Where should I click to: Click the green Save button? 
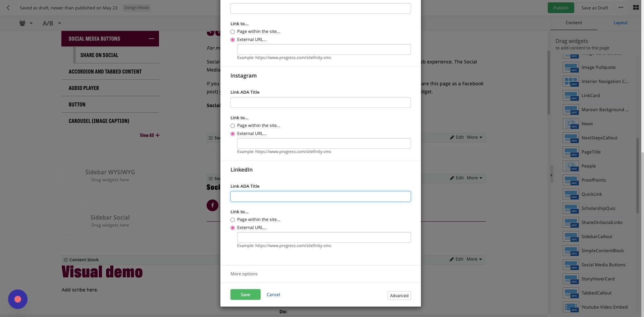point(246,295)
